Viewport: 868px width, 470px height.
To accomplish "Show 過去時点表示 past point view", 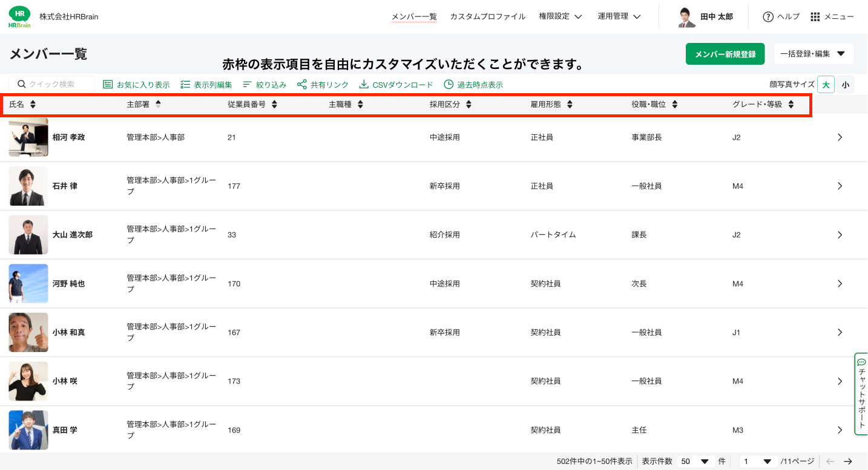I will 473,85.
